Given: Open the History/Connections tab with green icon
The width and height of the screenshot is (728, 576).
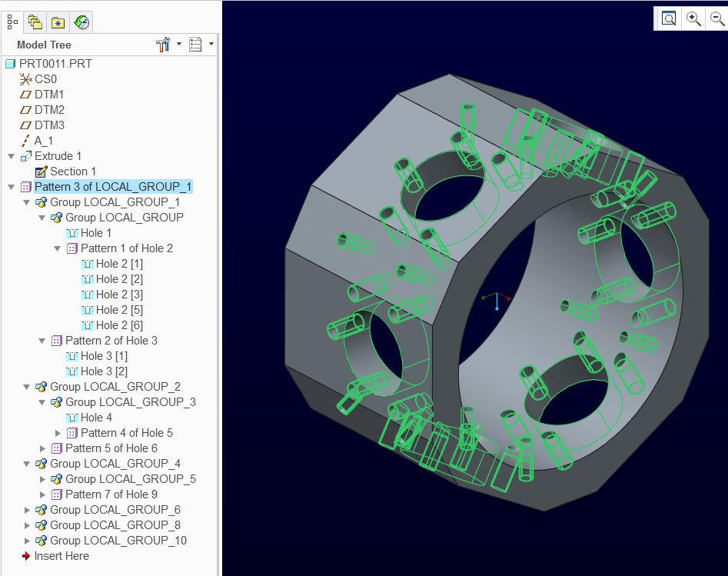Looking at the screenshot, I should point(81,22).
